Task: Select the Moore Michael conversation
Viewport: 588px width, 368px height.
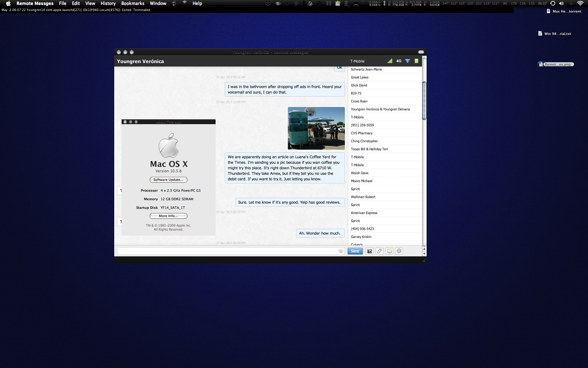Action: (x=385, y=181)
